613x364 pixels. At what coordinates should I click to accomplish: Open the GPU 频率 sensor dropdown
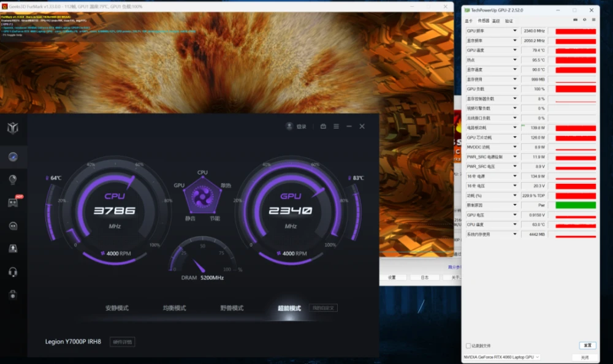tap(514, 31)
